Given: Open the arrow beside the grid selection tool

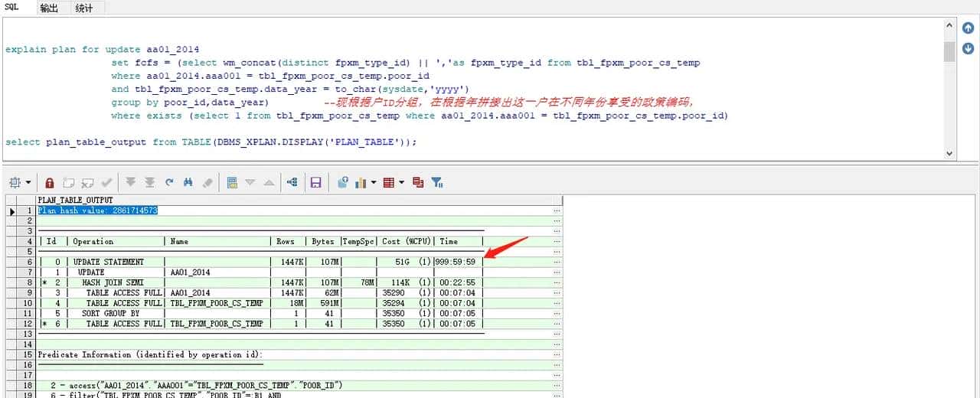Looking at the screenshot, I should pos(29,183).
